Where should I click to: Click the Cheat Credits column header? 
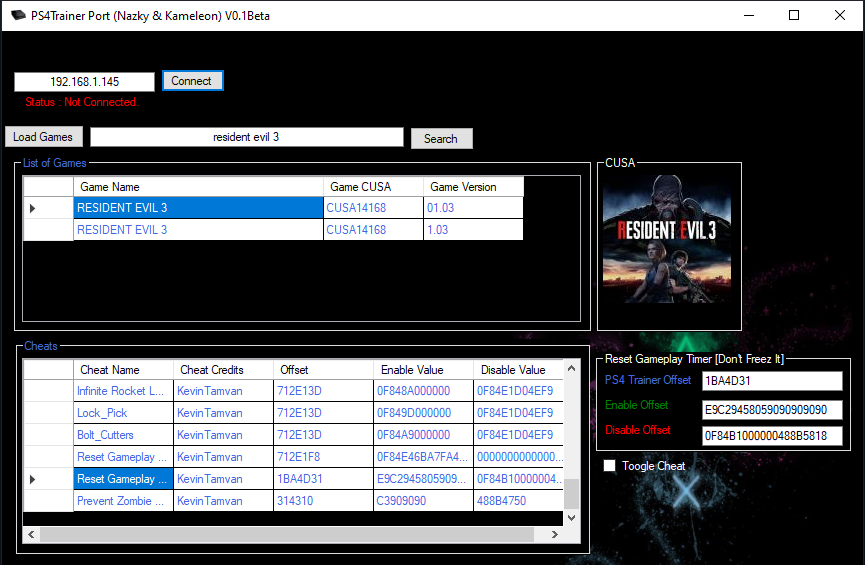click(223, 370)
